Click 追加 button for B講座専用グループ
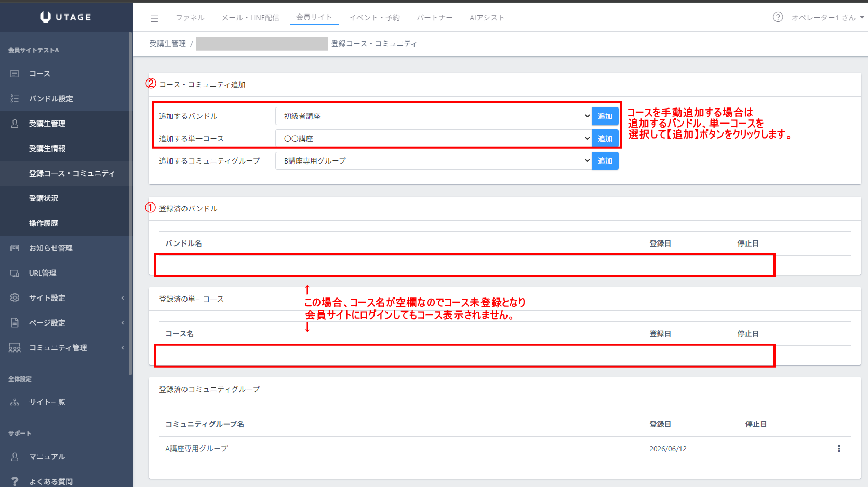The image size is (868, 487). click(x=605, y=161)
